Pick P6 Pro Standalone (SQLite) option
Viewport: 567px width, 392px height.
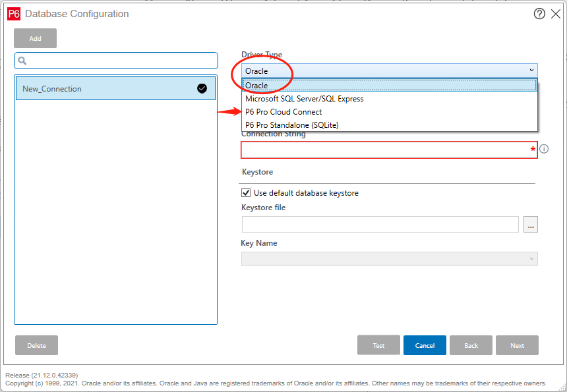390,125
